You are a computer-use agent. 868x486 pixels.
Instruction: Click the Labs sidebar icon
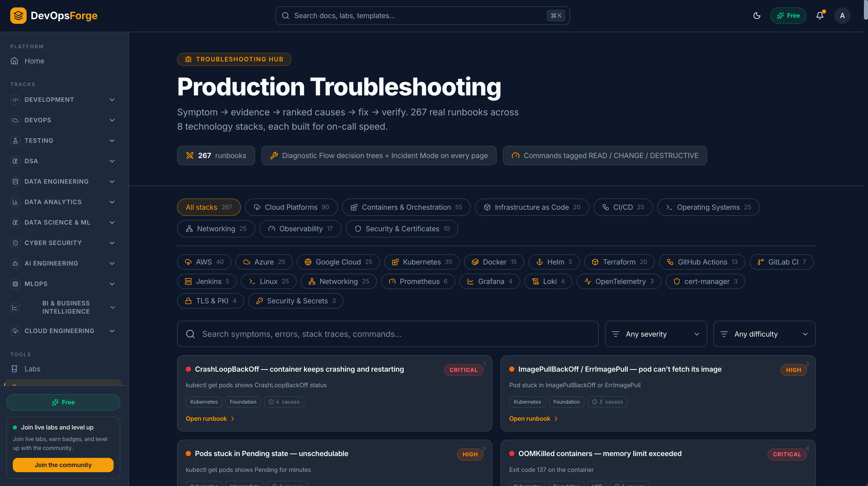pos(15,369)
